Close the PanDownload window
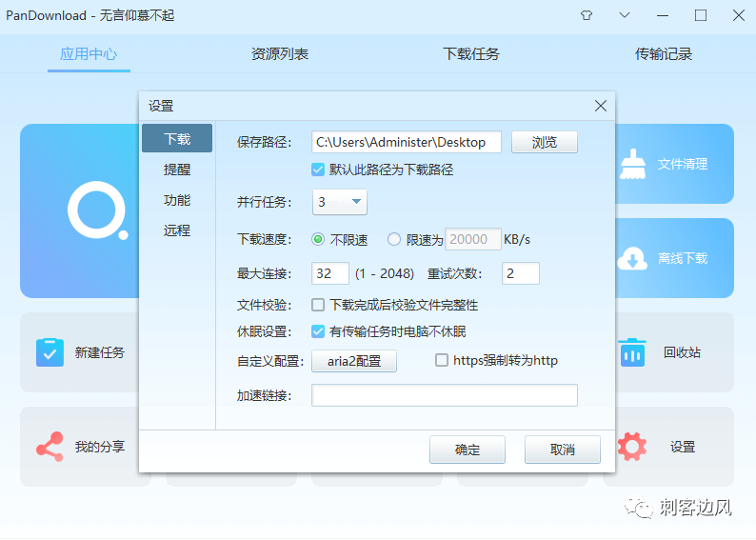 tap(739, 15)
